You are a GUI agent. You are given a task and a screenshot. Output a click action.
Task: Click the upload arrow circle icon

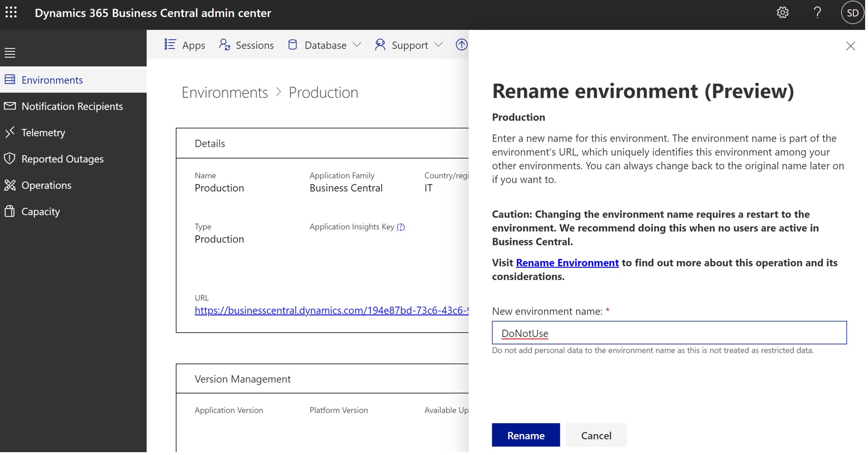pyautogui.click(x=461, y=45)
